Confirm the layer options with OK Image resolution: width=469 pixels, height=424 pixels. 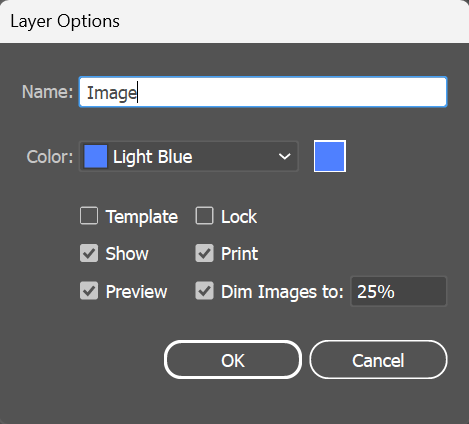click(x=233, y=360)
